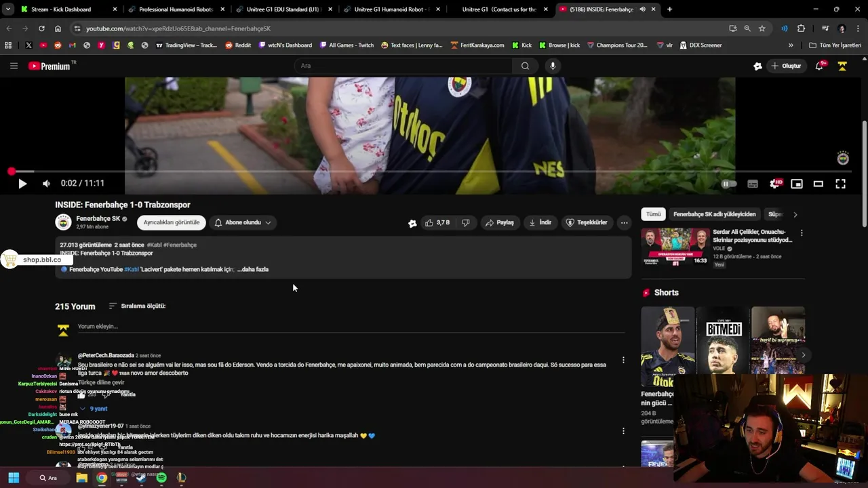Open the Reddit bookmark
The height and width of the screenshot is (488, 868).
[238, 45]
